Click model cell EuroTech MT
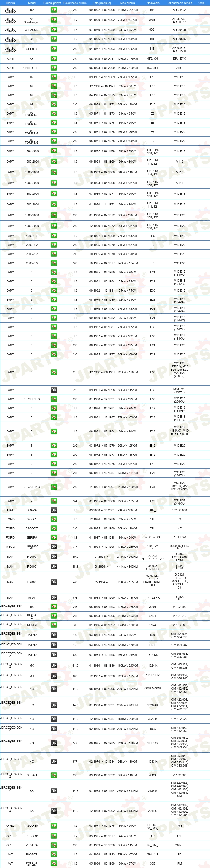Image resolution: width=210 pixels, height=868 pixels. (32, 547)
